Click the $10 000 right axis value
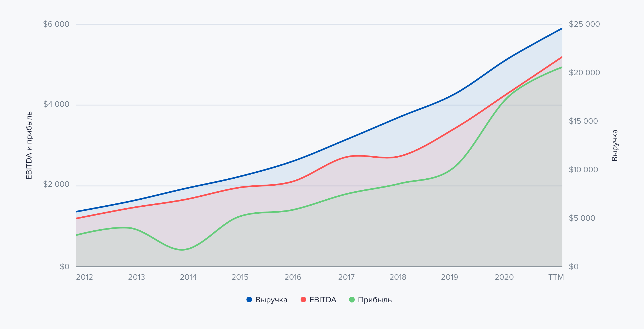This screenshot has height=329, width=644. tap(583, 170)
